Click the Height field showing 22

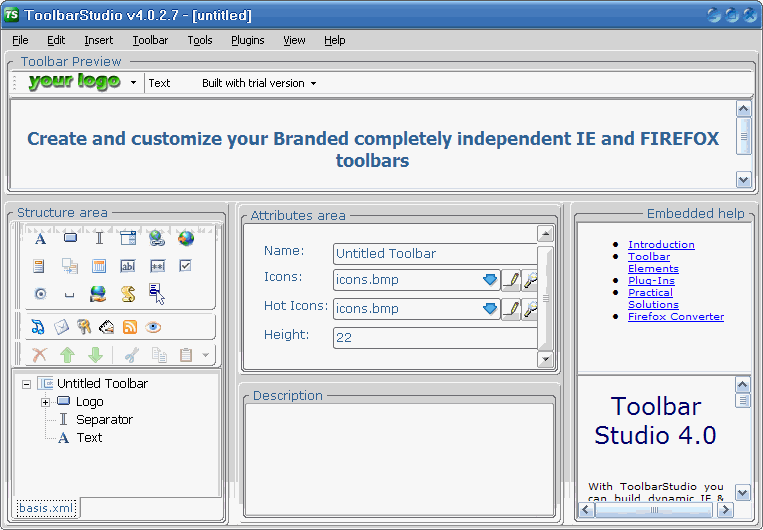[x=436, y=337]
